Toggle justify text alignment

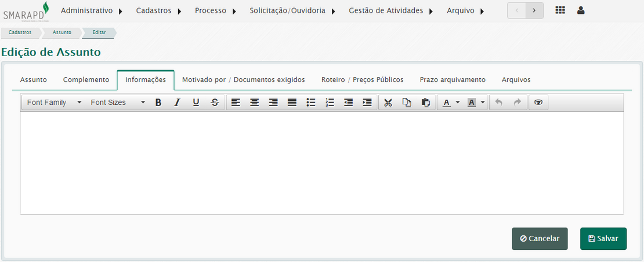292,103
